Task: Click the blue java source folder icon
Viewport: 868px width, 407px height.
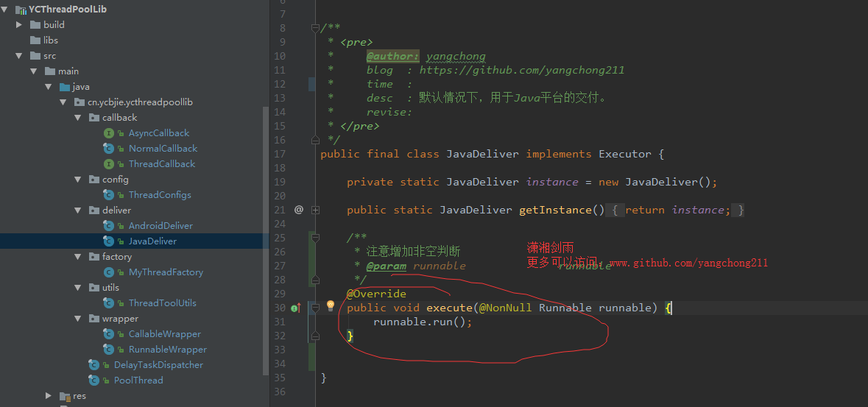Action: pyautogui.click(x=65, y=87)
